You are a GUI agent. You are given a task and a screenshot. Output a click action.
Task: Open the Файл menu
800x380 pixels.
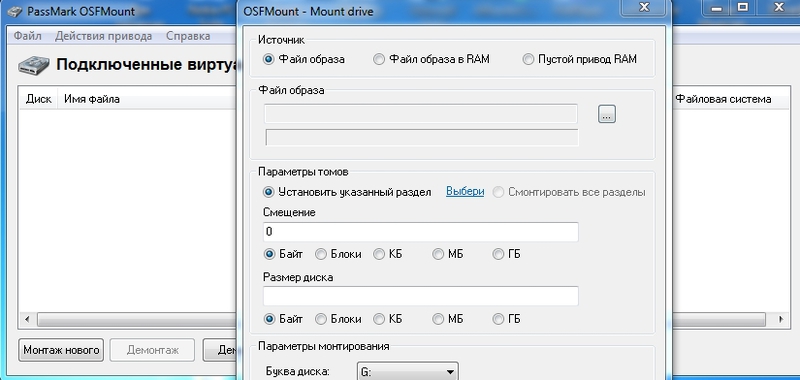(28, 36)
